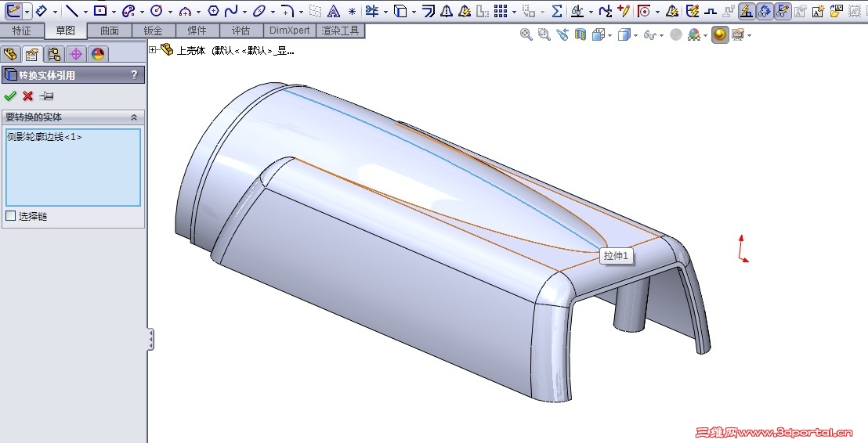Open the View Orientation dropdown arrow
Viewport: 868px width, 443px height.
[609, 35]
